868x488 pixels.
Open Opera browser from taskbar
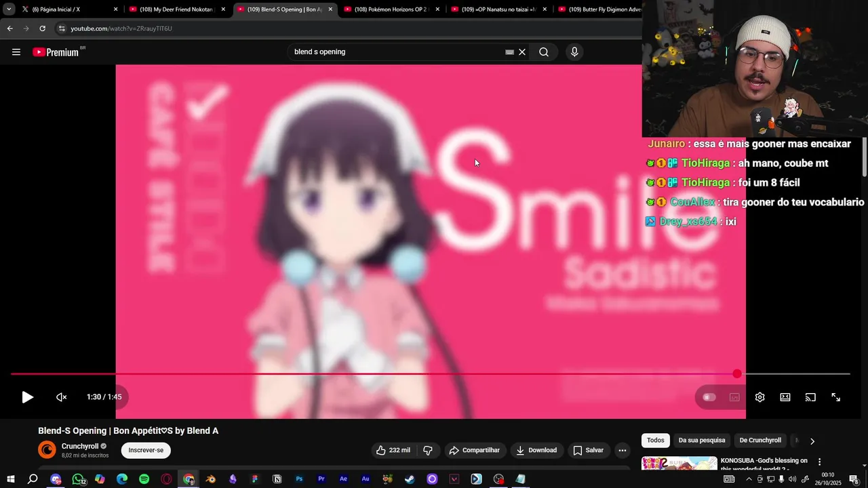click(x=166, y=479)
